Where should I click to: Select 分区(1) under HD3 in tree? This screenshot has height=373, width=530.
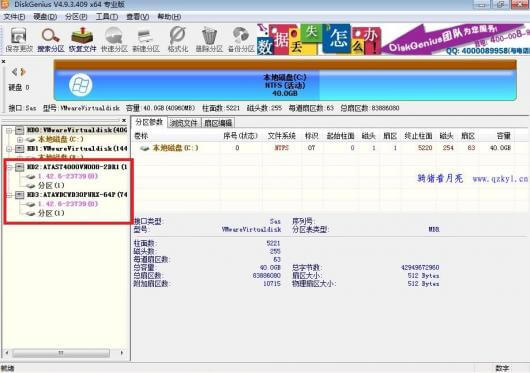tap(51, 213)
